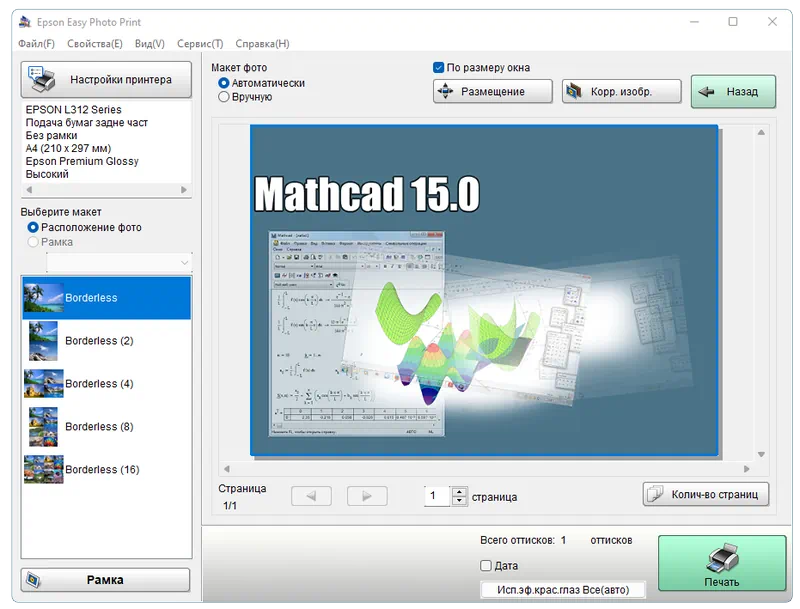Click the Печать print button

point(721,563)
